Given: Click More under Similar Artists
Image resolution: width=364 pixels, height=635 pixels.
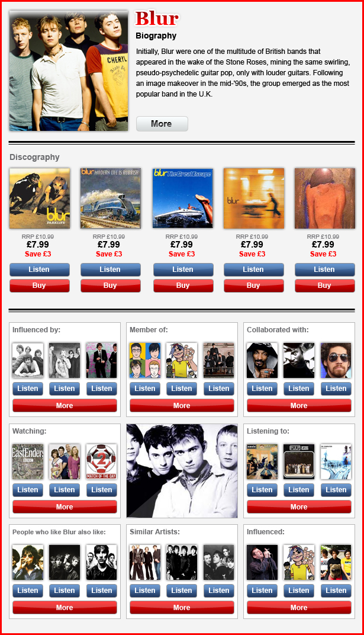Looking at the screenshot, I should pyautogui.click(x=182, y=608).
